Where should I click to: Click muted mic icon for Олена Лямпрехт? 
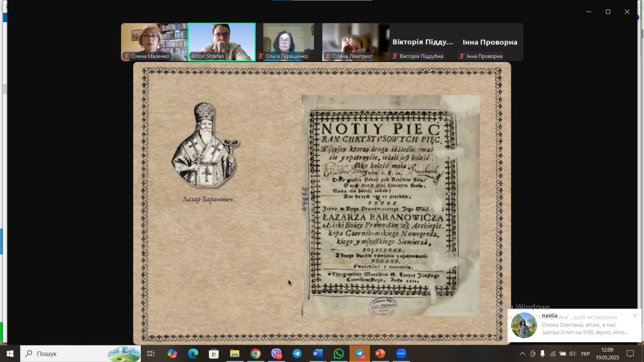pos(328,56)
